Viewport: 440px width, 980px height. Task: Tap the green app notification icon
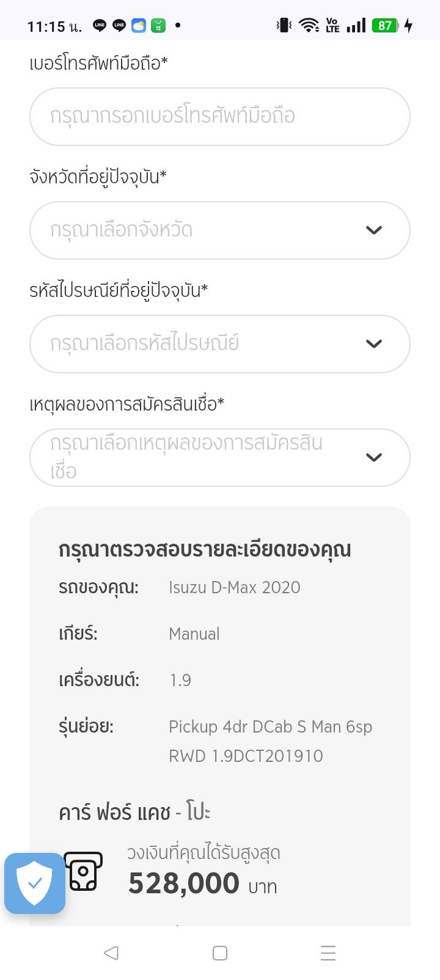[x=158, y=26]
